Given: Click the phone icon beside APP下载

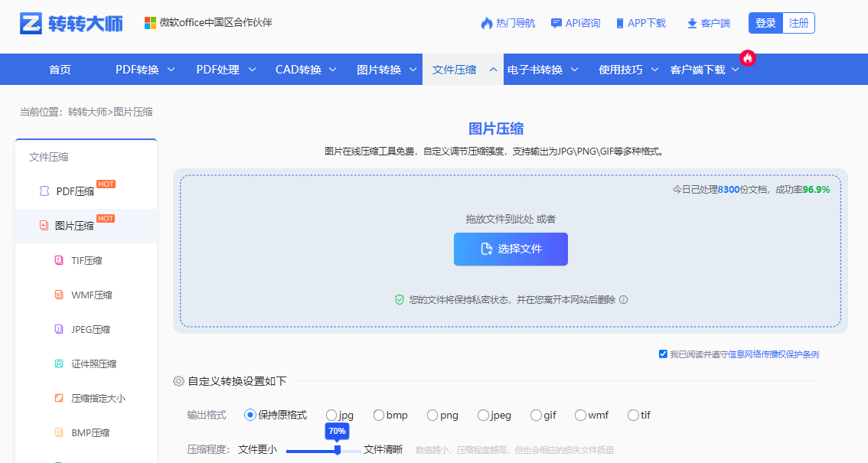Looking at the screenshot, I should click(x=620, y=23).
